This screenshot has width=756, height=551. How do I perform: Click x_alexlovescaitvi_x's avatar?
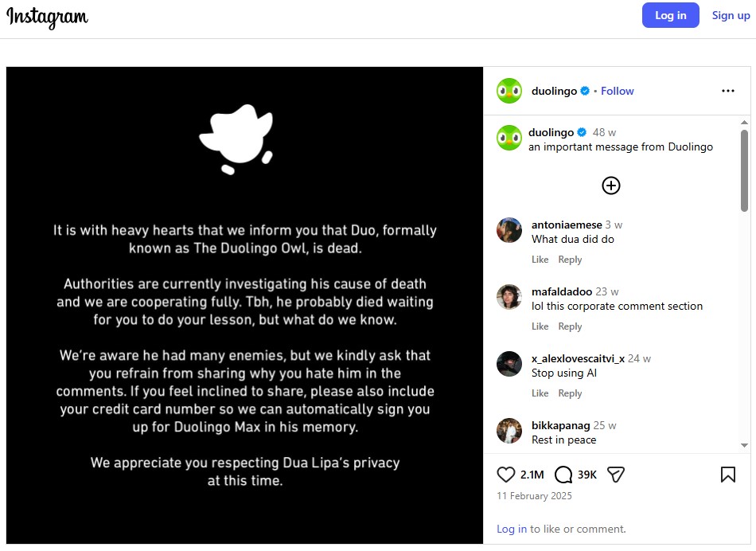tap(509, 364)
